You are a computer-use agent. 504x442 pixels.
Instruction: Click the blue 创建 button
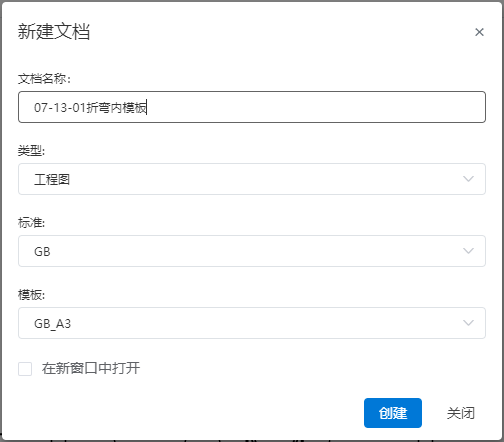pyautogui.click(x=393, y=413)
